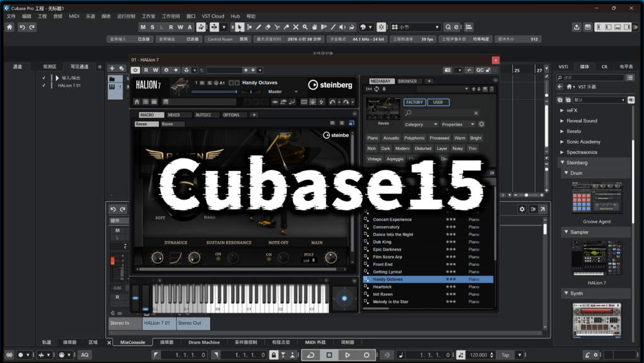The image size is (644, 363).
Task: Select the Split scissors tool
Action: [278, 27]
